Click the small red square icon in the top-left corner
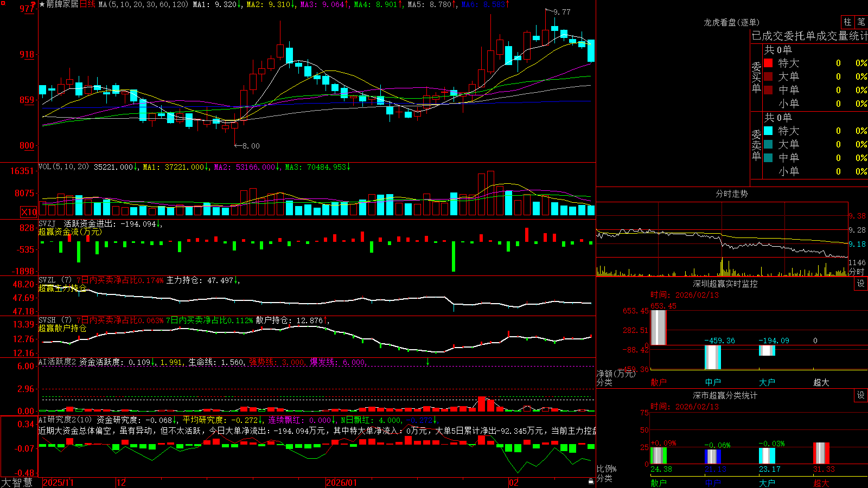Image resolution: width=868 pixels, height=488 pixels. pyautogui.click(x=3, y=3)
